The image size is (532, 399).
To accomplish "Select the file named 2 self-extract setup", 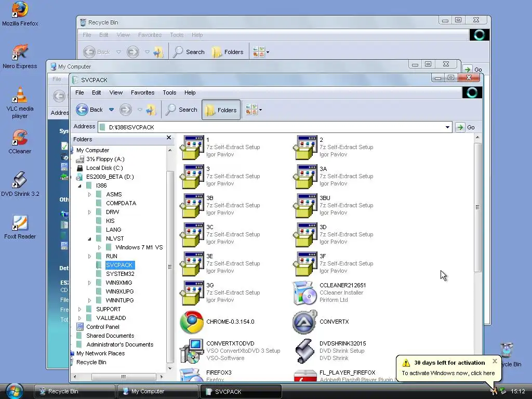I will (334, 147).
